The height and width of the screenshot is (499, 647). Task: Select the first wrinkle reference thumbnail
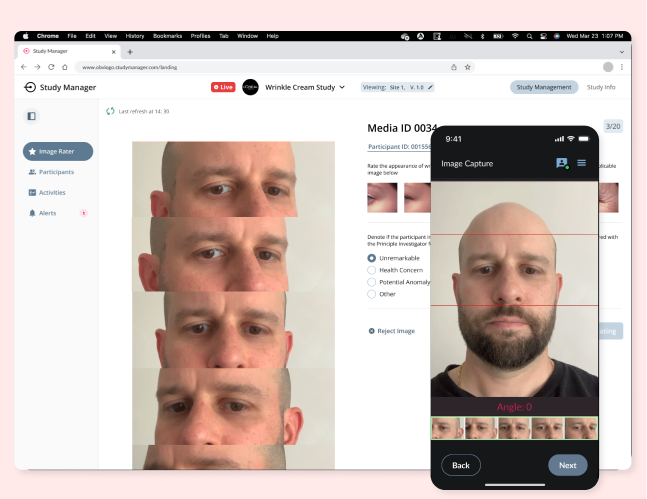[x=381, y=197]
